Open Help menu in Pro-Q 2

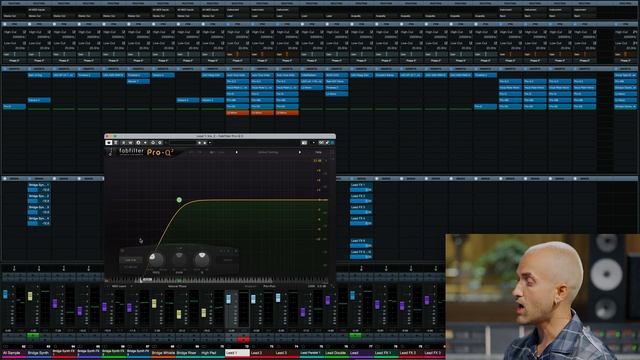pyautogui.click(x=318, y=152)
